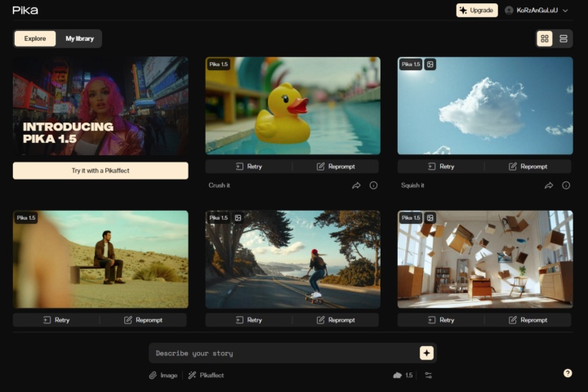Viewport: 588px width, 392px height.
Task: Switch to the Explore tab
Action: (x=35, y=38)
